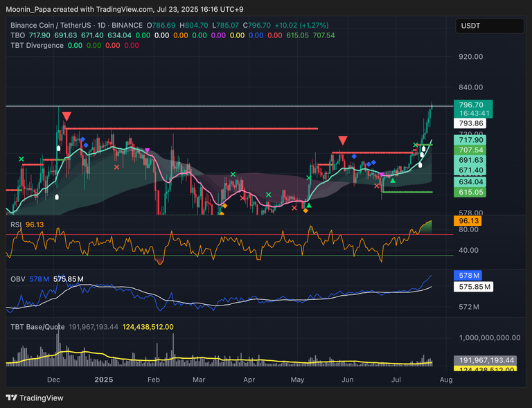532x408 pixels.
Task: Click the L785.07 low value in header
Action: tap(226, 26)
